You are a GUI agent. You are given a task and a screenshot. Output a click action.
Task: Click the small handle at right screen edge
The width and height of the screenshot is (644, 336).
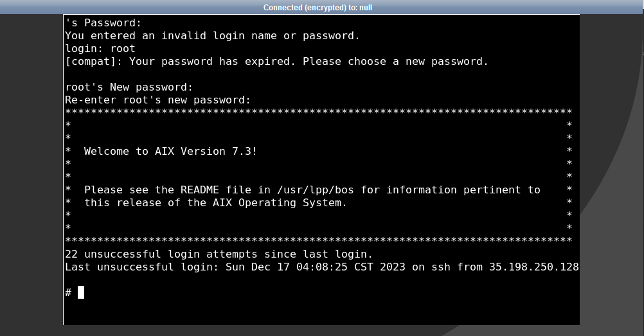tap(643, 54)
